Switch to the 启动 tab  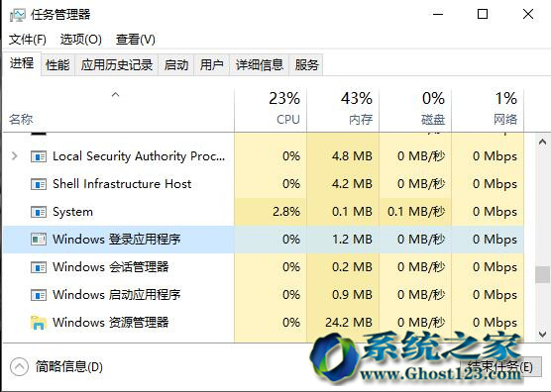[x=176, y=65]
